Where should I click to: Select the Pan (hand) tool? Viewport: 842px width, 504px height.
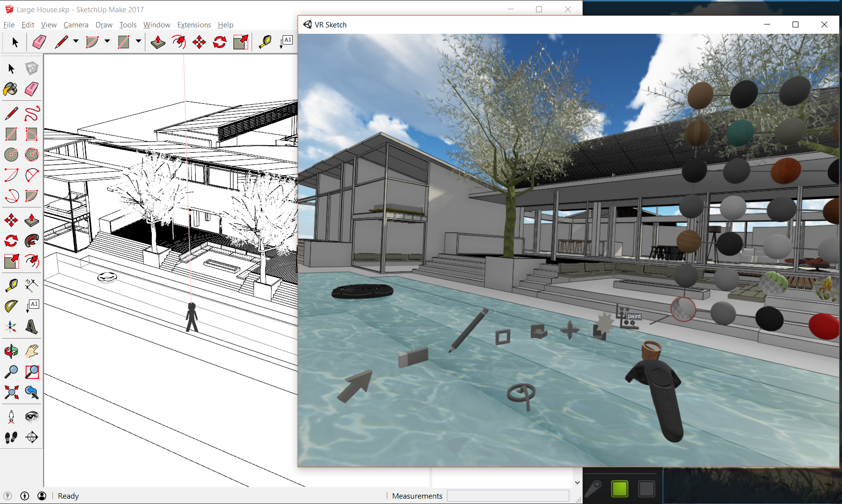tap(31, 351)
